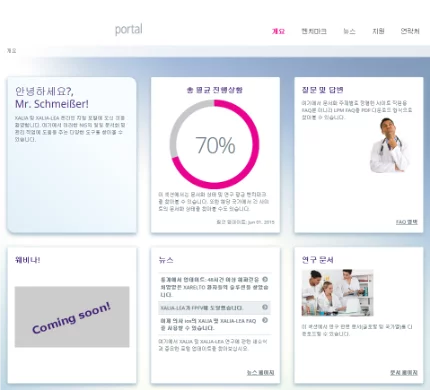430x390 pixels.
Task: Open the FAQ link in Q&A card
Action: (407, 222)
